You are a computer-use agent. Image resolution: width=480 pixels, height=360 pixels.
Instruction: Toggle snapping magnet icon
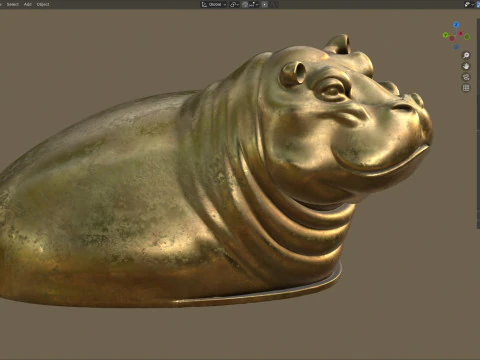pos(245,4)
